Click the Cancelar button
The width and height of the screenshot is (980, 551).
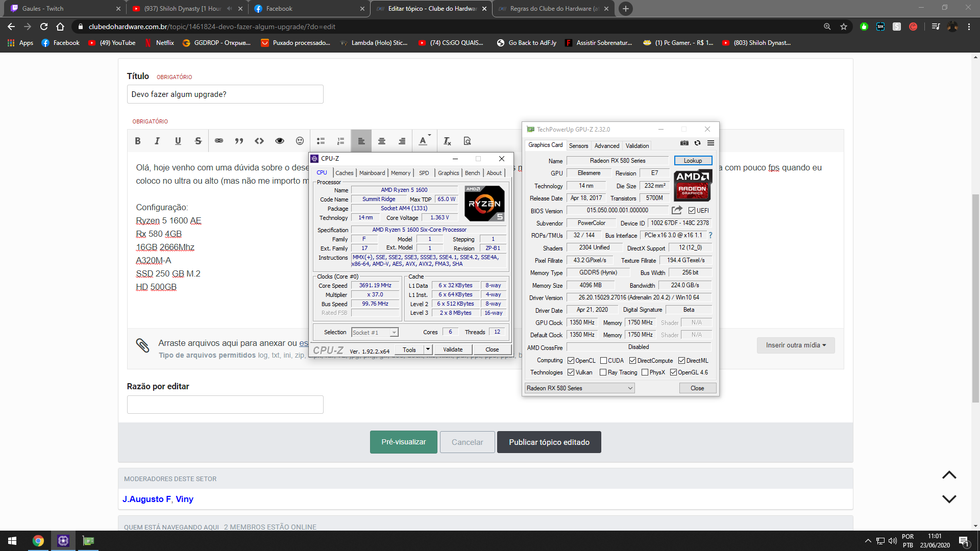pos(468,442)
